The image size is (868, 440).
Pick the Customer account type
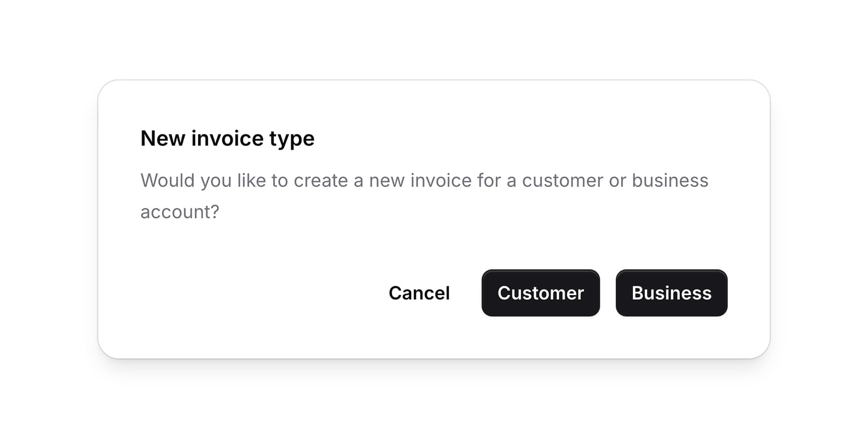(540, 293)
